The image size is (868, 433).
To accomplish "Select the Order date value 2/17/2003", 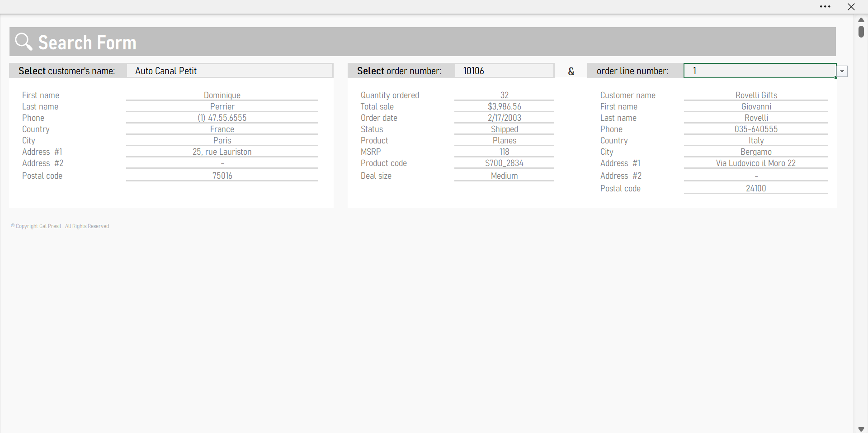I will pyautogui.click(x=504, y=118).
